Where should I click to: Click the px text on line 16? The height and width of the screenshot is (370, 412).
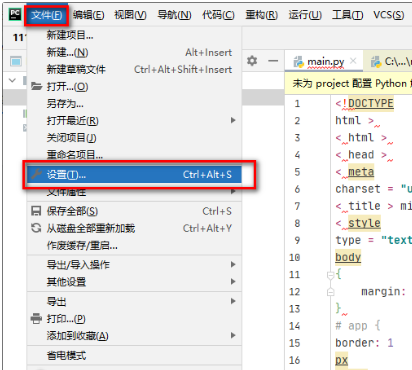pyautogui.click(x=342, y=360)
